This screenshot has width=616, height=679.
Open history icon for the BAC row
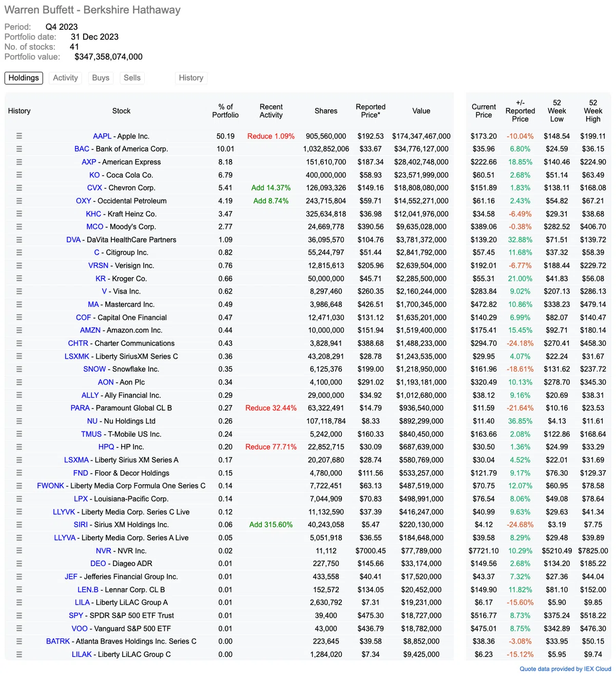tap(19, 149)
